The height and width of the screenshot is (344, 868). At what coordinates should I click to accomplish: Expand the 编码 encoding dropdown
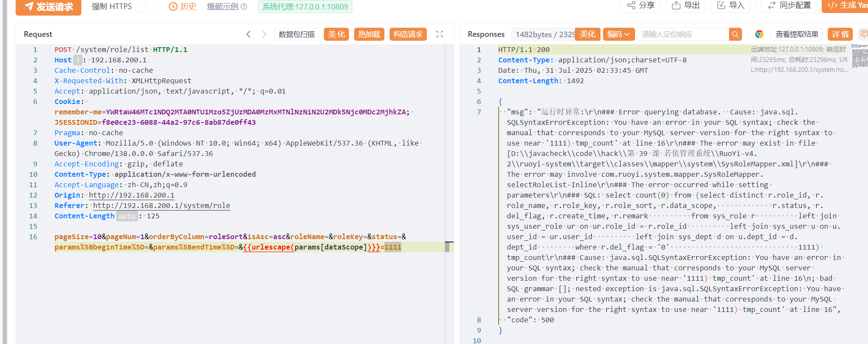619,34
